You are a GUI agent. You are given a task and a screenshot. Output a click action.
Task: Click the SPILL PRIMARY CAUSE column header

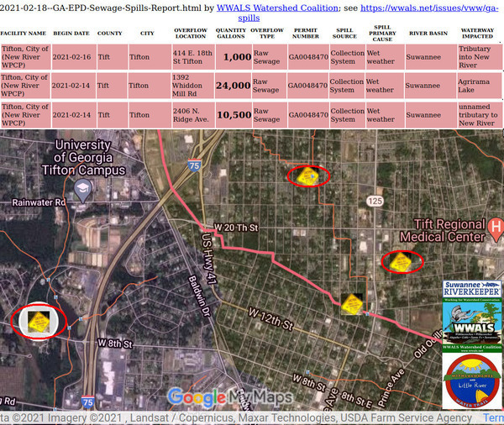pos(382,33)
